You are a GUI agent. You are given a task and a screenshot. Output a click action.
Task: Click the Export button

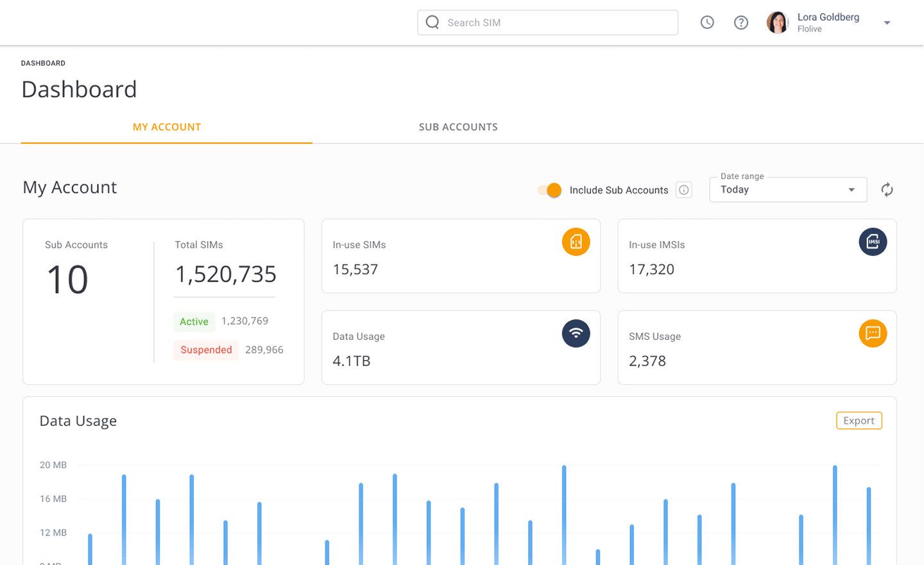pos(859,421)
